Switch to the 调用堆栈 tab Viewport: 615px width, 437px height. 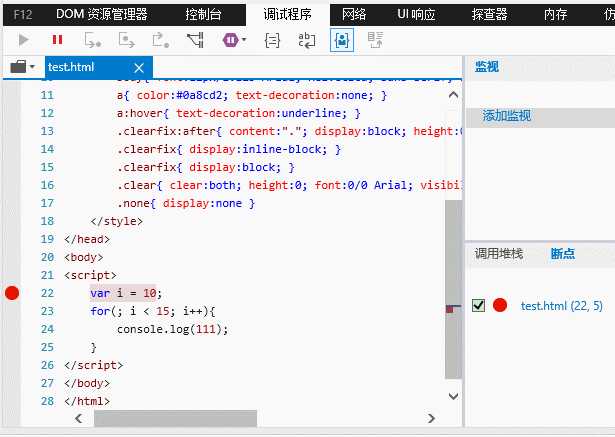pyautogui.click(x=499, y=254)
